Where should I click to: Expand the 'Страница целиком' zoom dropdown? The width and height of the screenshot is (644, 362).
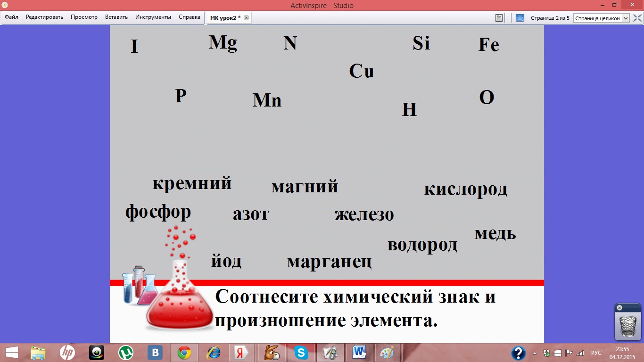click(626, 18)
